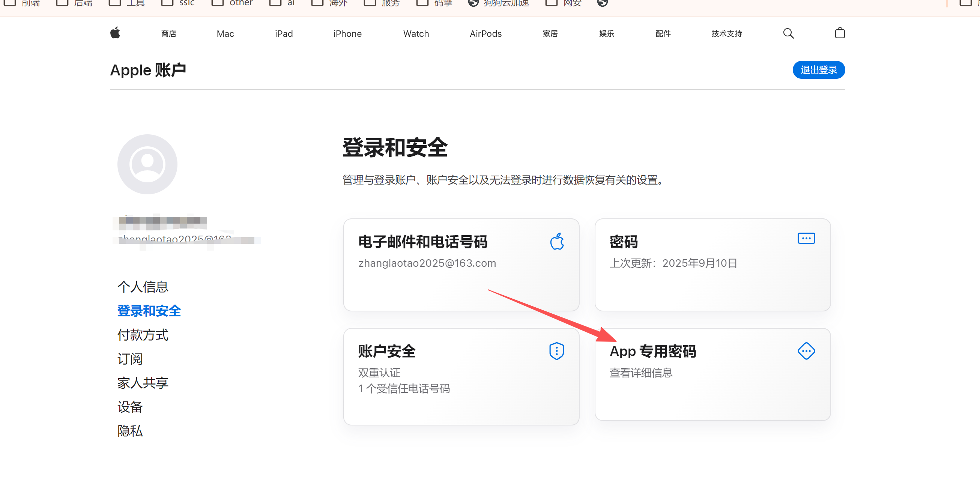Click the profile avatar placeholder

click(147, 164)
